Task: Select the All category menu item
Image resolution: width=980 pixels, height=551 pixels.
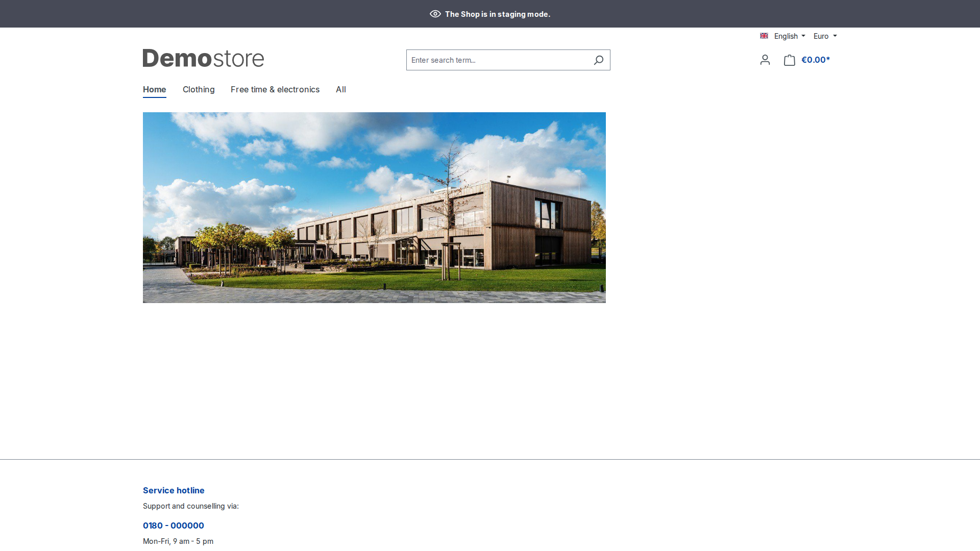Action: pos(341,89)
